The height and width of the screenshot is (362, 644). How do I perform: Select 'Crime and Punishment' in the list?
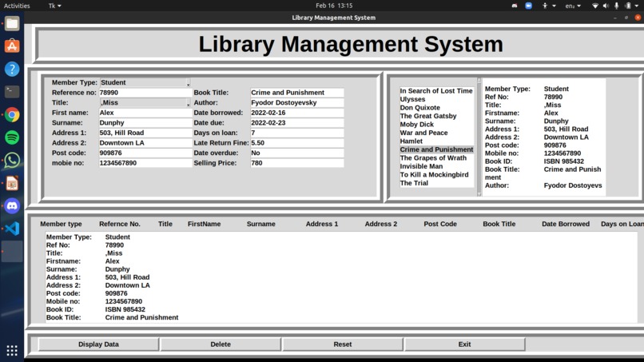[436, 149]
